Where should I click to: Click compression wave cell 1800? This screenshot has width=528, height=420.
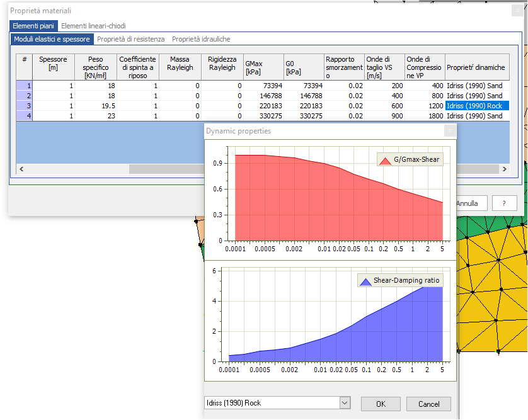pos(425,116)
